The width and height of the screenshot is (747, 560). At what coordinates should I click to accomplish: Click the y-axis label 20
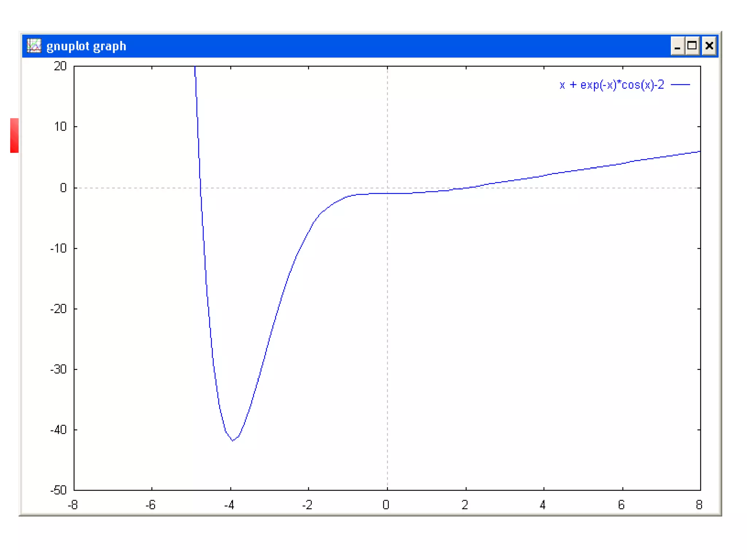point(60,66)
